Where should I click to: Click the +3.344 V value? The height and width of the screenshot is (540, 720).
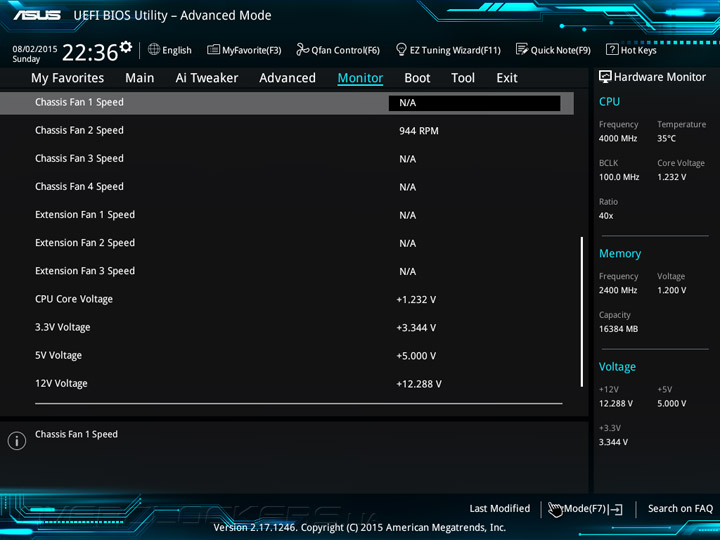tap(416, 328)
